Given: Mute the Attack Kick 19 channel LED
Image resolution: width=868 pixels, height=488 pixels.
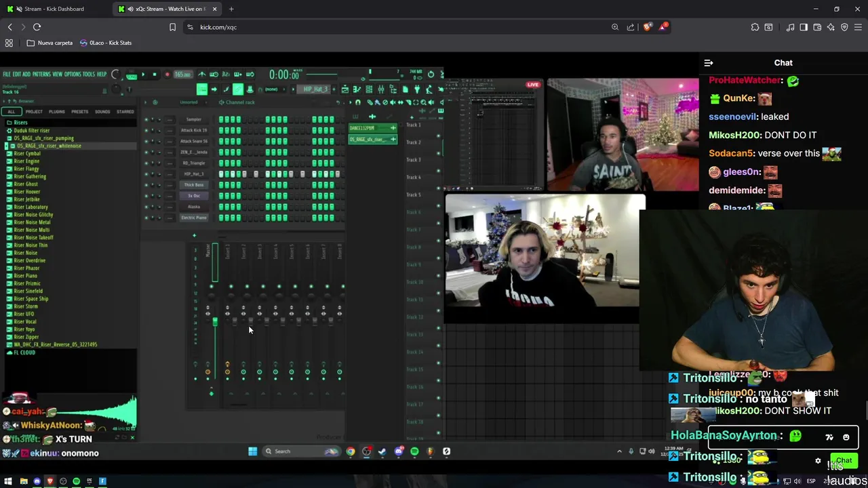Looking at the screenshot, I should (146, 130).
